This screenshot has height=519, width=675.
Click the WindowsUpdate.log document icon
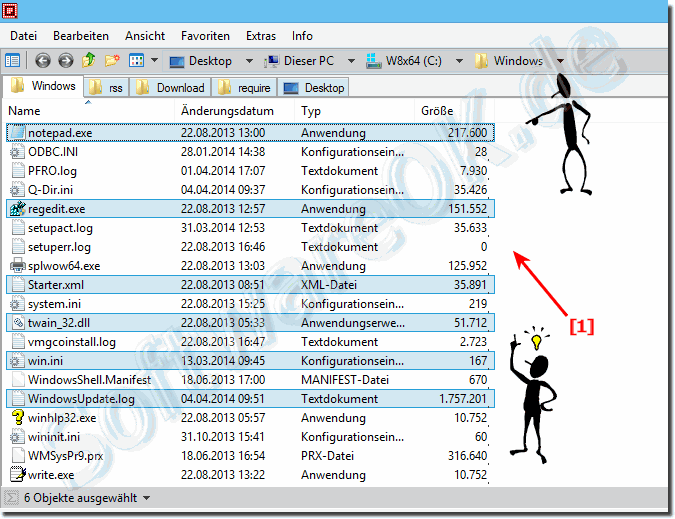pyautogui.click(x=18, y=399)
